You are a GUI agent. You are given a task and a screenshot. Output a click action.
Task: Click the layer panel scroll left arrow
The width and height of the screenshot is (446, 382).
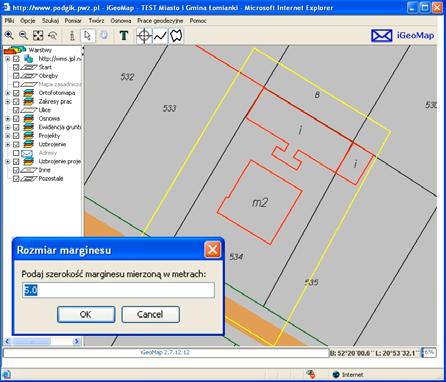pos(7,341)
